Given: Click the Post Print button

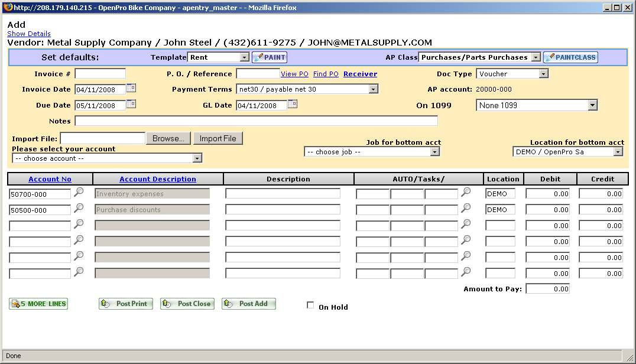Looking at the screenshot, I should point(126,304).
